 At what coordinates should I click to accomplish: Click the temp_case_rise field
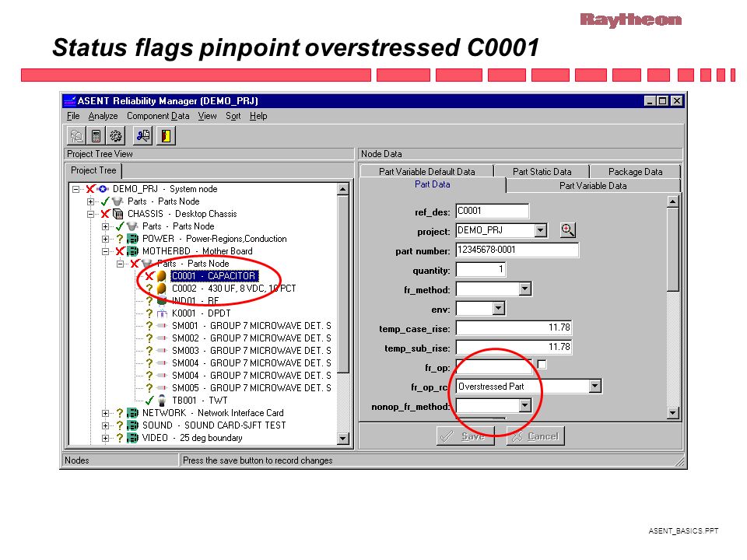point(514,327)
